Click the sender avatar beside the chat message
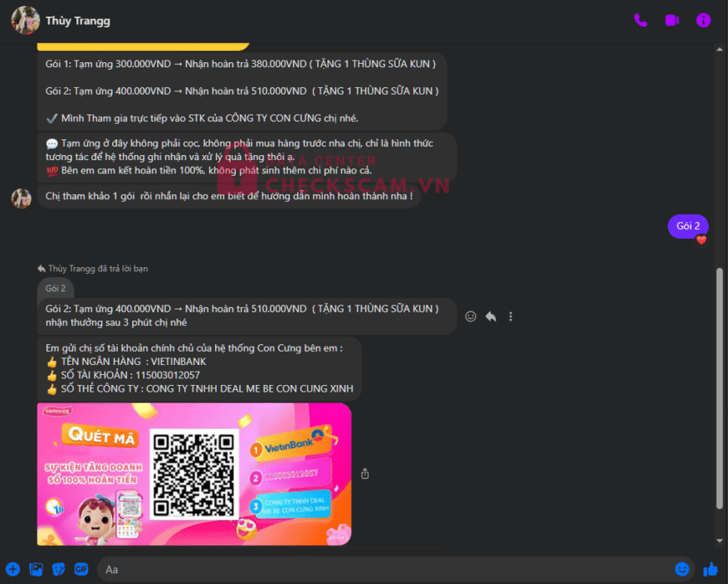This screenshot has height=584, width=728. [22, 198]
